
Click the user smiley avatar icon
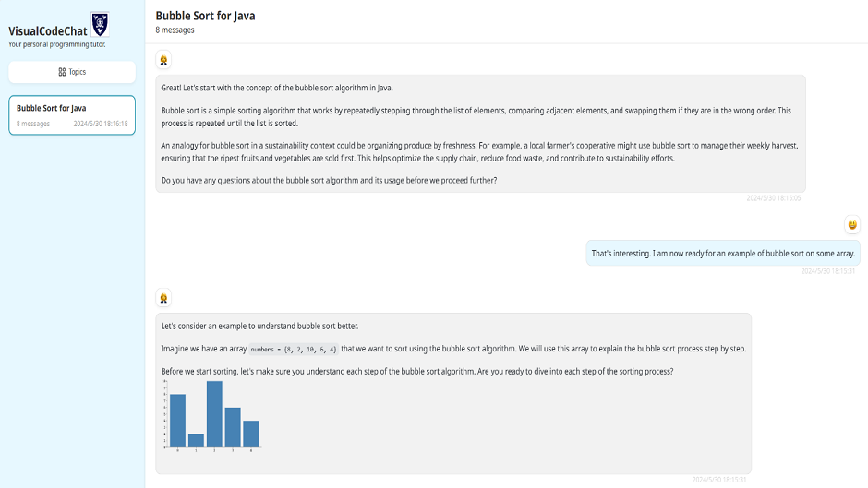point(852,224)
